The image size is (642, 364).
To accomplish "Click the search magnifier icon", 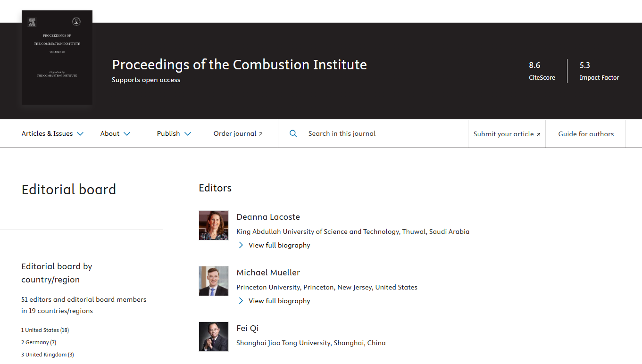I will (293, 133).
